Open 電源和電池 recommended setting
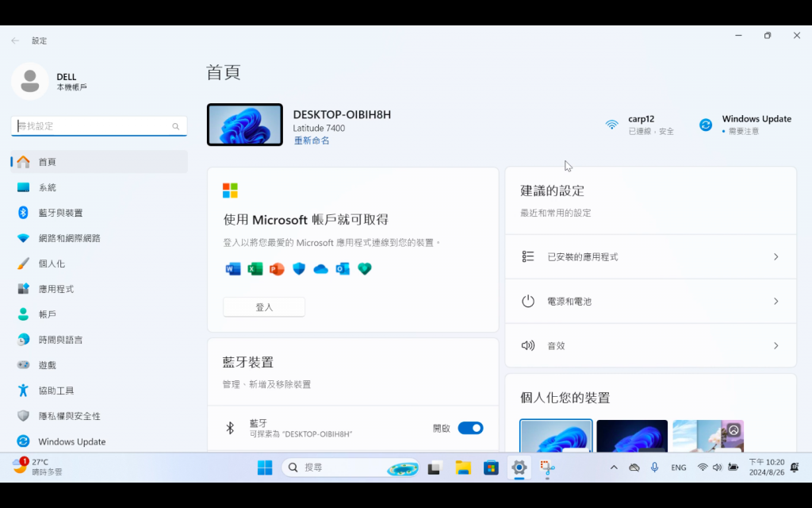 click(x=650, y=301)
